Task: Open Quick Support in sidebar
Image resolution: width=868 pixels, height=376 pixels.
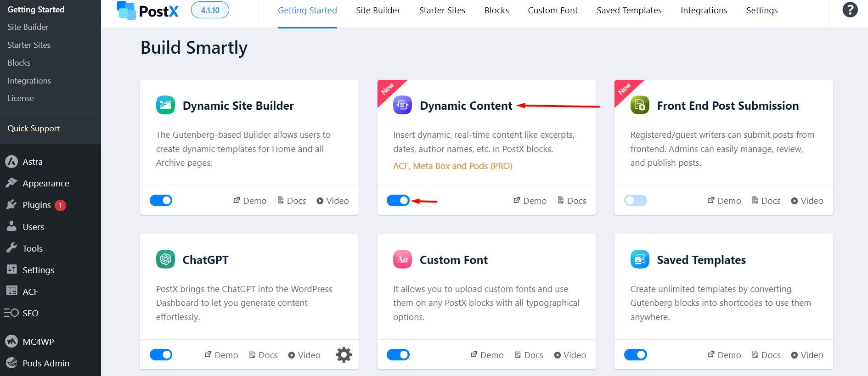Action: tap(34, 129)
